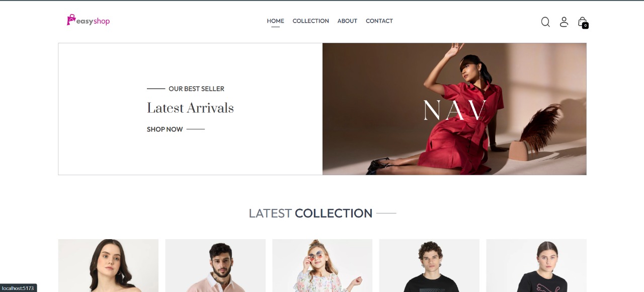Click the hero banner red dress image
The width and height of the screenshot is (644, 292).
(454, 109)
